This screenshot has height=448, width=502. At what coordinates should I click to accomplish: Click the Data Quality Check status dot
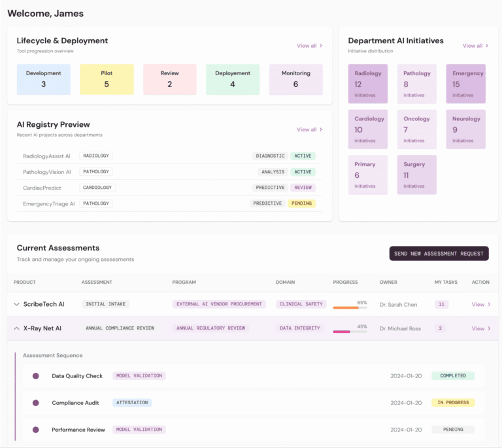pyautogui.click(x=36, y=376)
